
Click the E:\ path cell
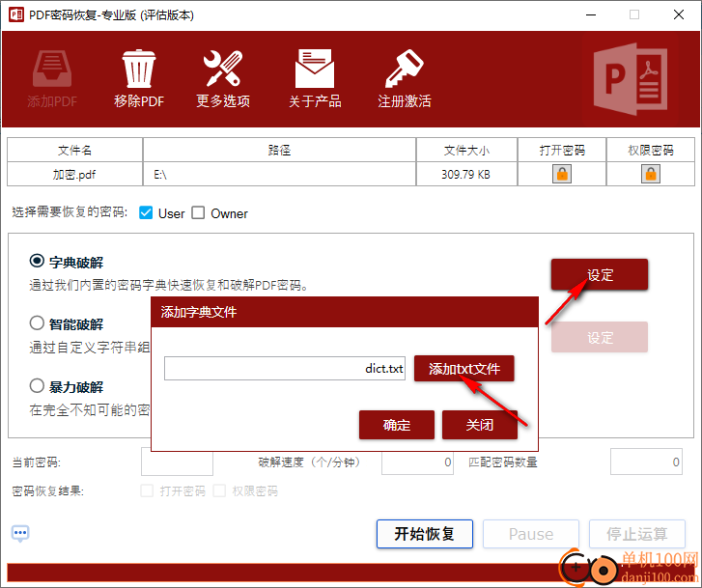coord(279,174)
